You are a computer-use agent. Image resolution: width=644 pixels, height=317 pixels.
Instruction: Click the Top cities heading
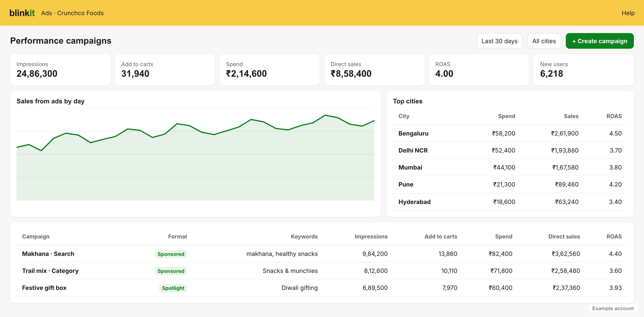pos(408,101)
